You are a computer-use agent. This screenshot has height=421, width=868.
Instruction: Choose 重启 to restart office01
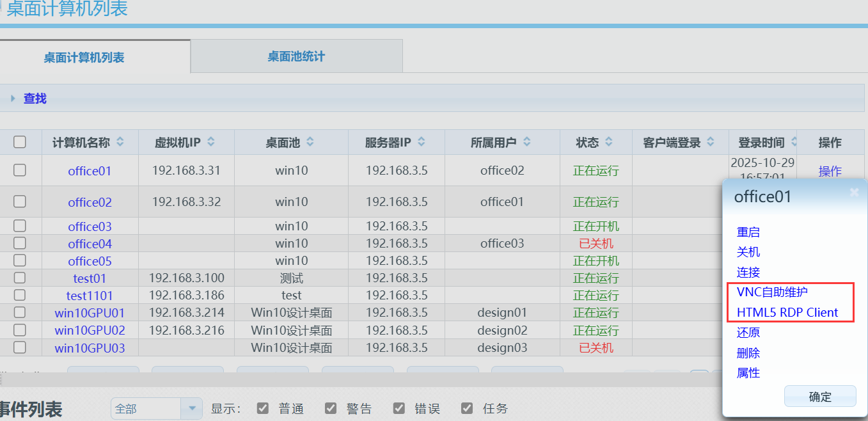click(748, 232)
